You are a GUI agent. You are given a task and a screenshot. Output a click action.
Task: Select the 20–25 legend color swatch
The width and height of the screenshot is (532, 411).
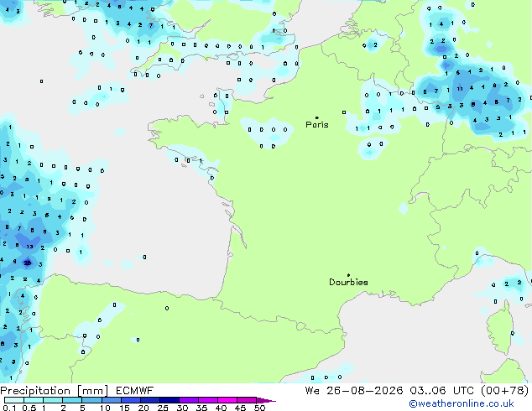point(149,400)
